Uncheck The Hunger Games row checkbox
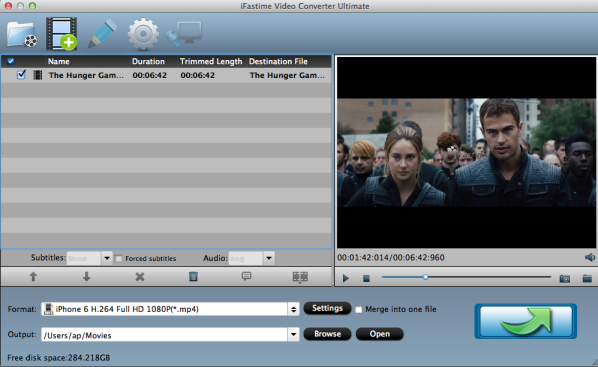 [x=21, y=74]
